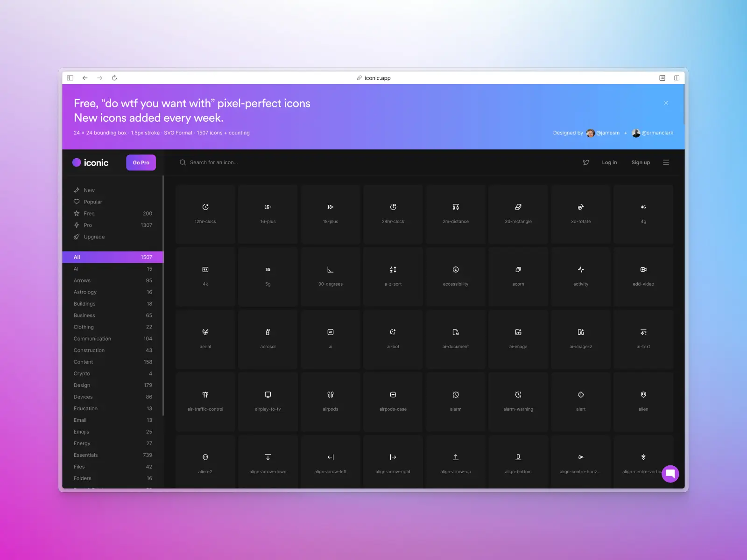Open the aerosol icon

(268, 339)
